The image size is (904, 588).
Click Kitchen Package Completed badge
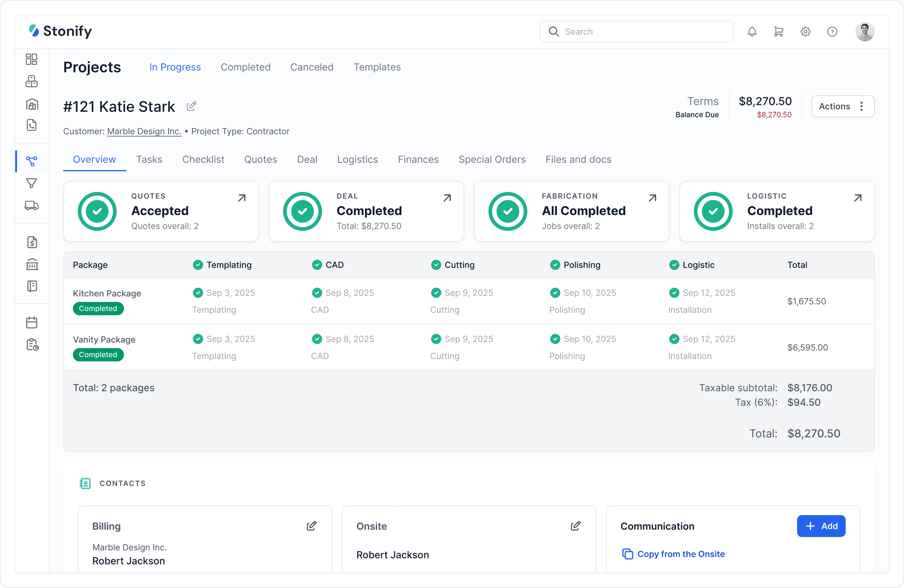tap(98, 309)
